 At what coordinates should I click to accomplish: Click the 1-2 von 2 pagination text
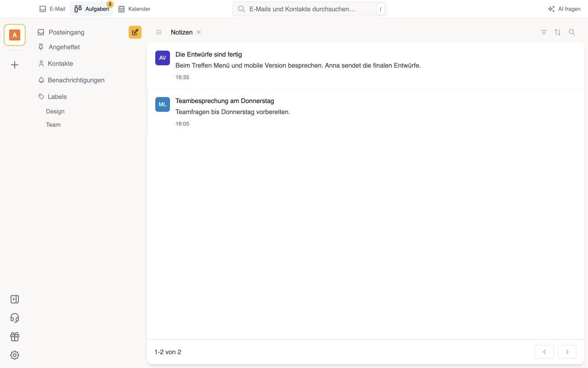pos(168,352)
